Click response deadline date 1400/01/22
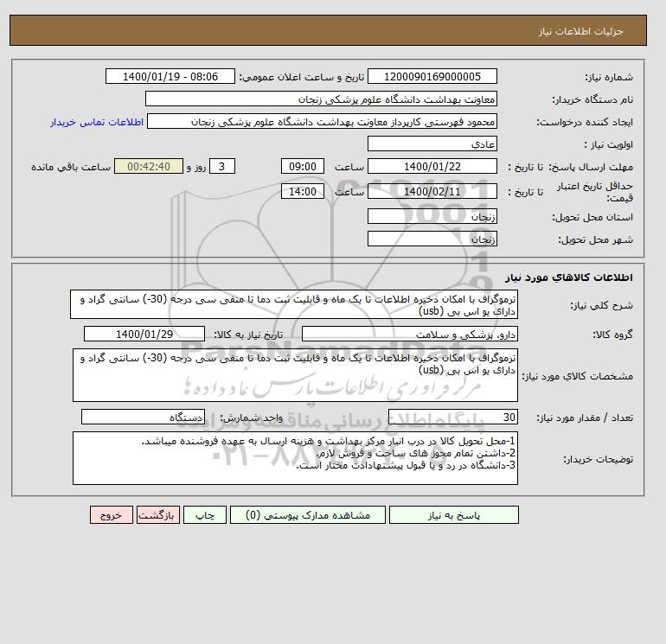The height and width of the screenshot is (644, 666). coord(432,167)
